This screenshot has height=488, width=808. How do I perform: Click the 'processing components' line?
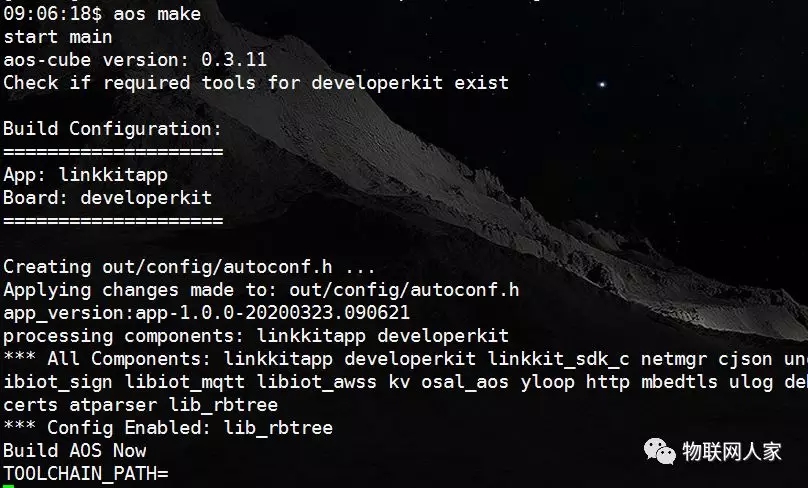pos(256,336)
